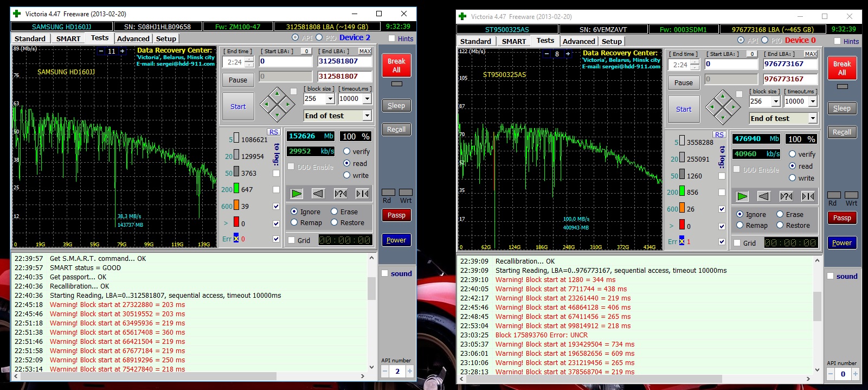The image size is (868, 390).
Task: Toggle 600 ms to-log checkbox in Samsung window
Action: click(277, 206)
